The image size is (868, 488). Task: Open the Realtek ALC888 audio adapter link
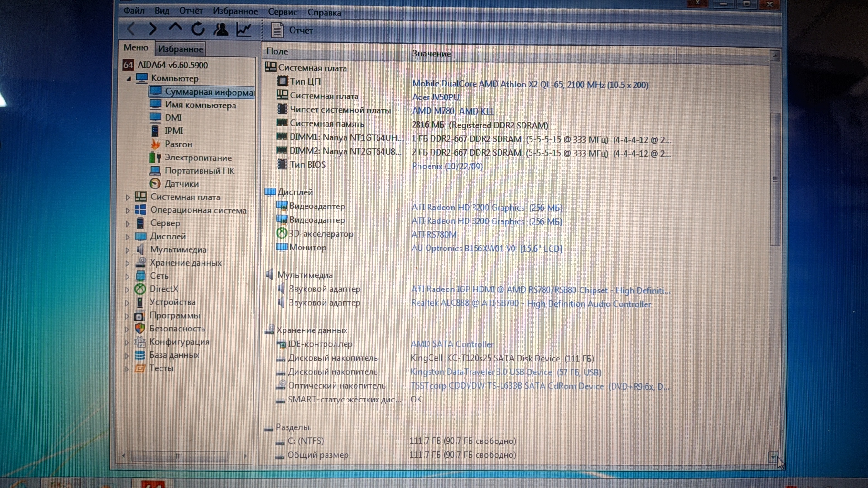(x=531, y=303)
